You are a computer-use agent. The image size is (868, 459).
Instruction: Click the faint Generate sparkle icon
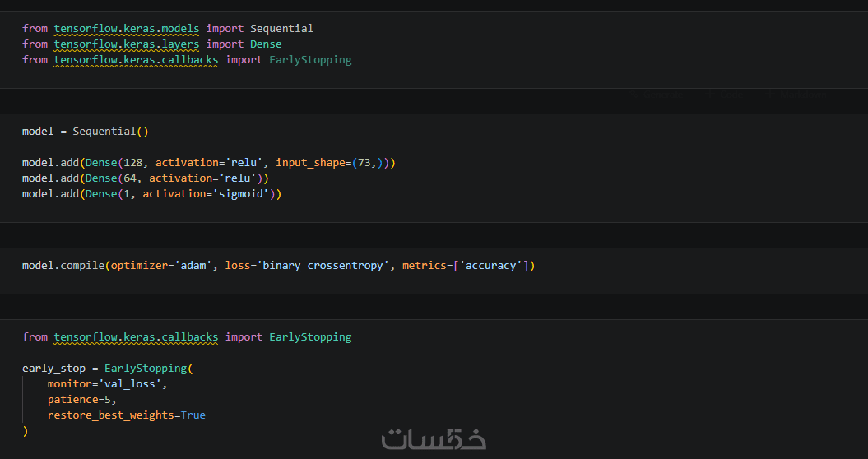tap(635, 95)
